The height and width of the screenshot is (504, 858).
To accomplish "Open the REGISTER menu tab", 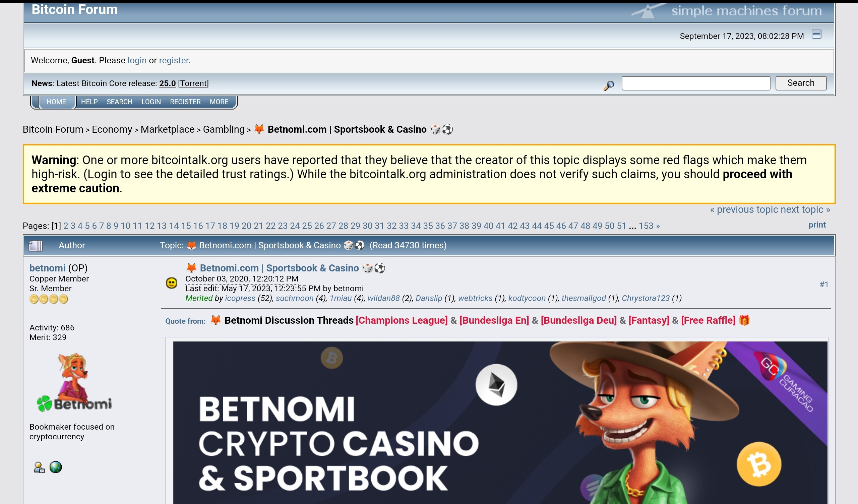I will click(185, 102).
